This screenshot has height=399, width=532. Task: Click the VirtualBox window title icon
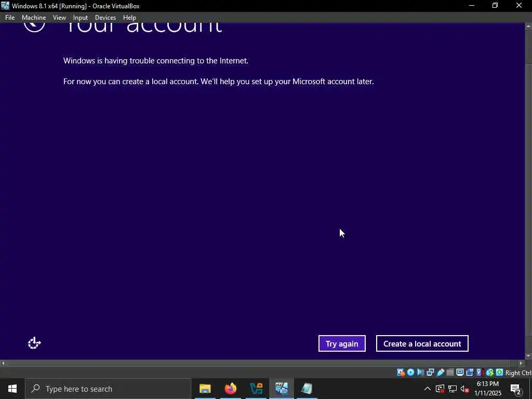click(x=5, y=6)
